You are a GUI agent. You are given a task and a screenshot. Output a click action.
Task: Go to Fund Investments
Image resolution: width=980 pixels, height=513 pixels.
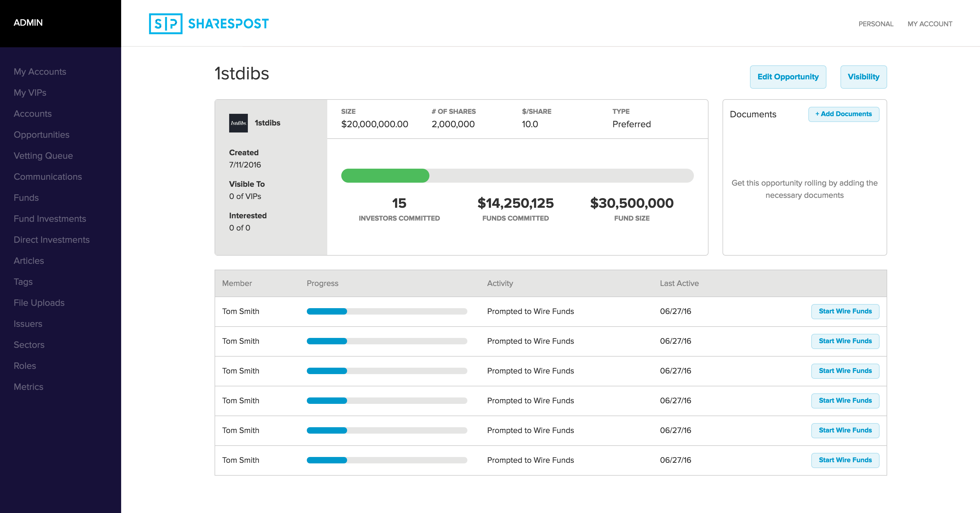coord(50,219)
